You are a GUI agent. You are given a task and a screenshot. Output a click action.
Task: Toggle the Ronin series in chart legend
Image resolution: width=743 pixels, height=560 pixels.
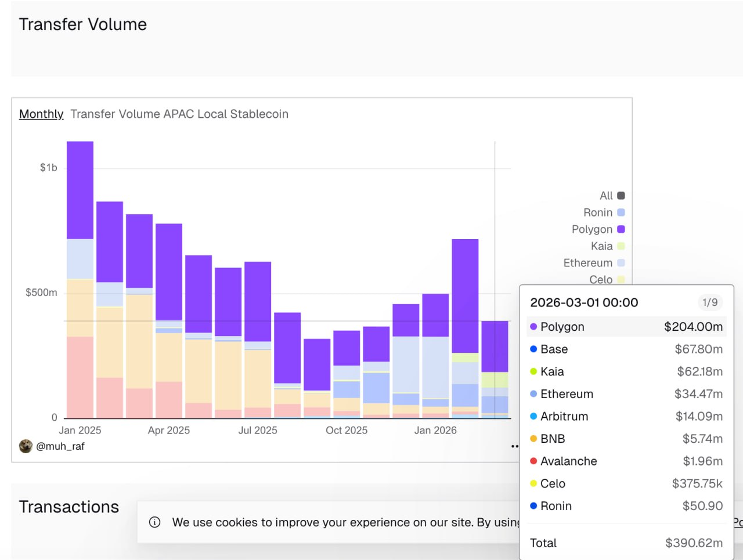[604, 212]
